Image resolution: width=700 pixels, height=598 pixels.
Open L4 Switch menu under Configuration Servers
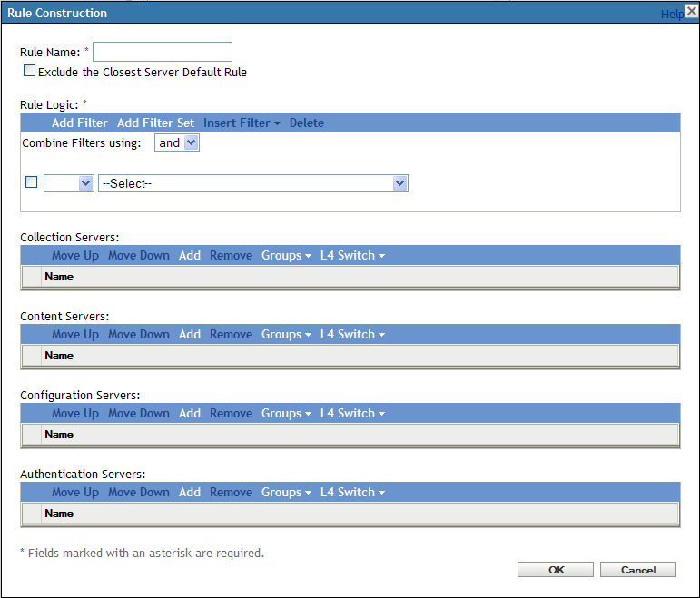click(x=352, y=413)
